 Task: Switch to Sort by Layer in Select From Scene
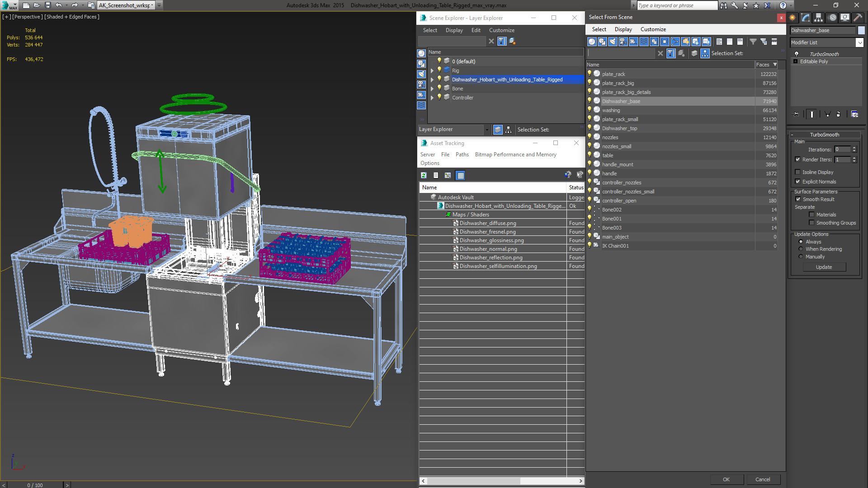[x=694, y=53]
